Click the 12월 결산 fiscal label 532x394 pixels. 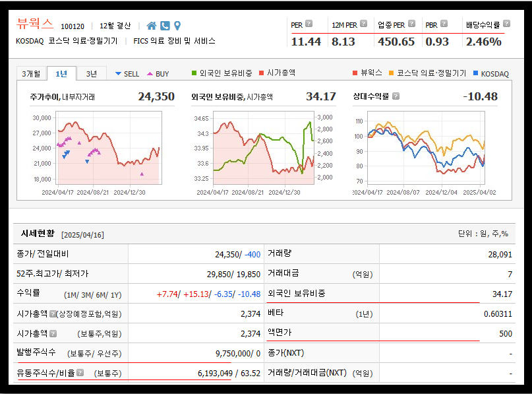click(115, 26)
